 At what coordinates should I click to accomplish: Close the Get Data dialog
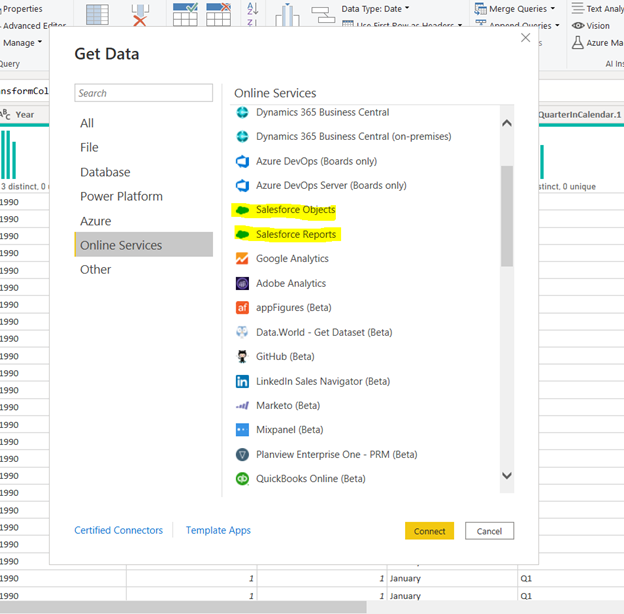(525, 38)
